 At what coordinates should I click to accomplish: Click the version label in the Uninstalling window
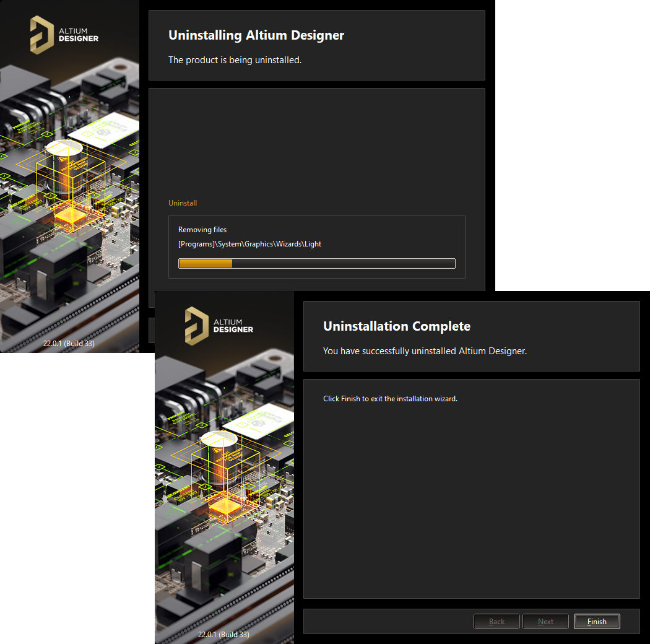69,343
